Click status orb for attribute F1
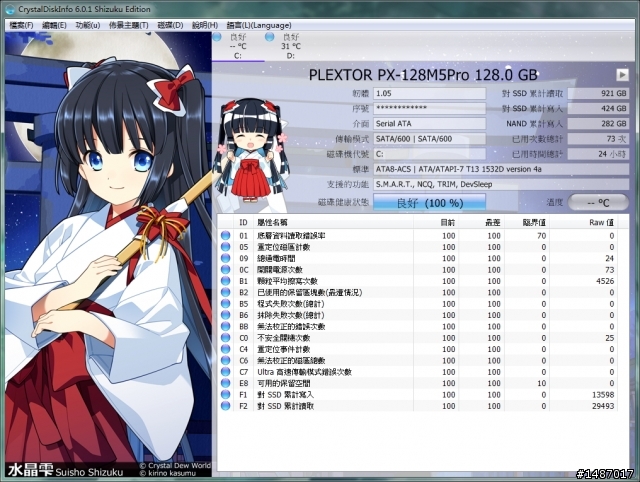Screen dimensions: 640x482 coord(225,394)
